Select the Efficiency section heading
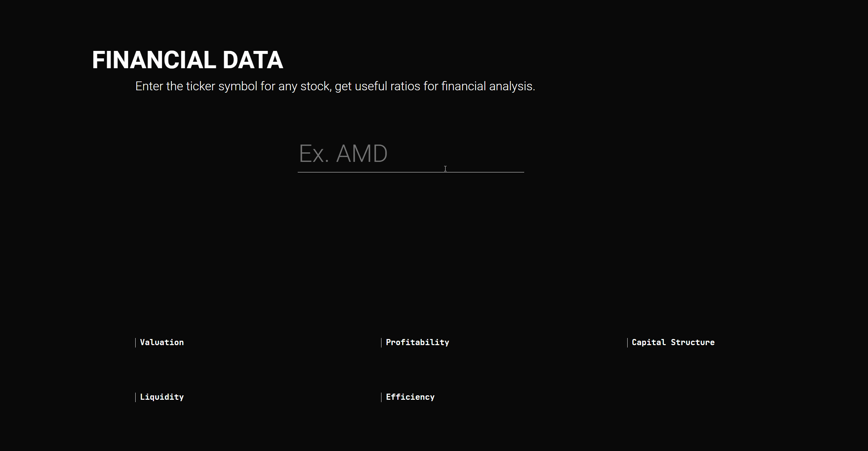This screenshot has height=451, width=868. pyautogui.click(x=410, y=397)
